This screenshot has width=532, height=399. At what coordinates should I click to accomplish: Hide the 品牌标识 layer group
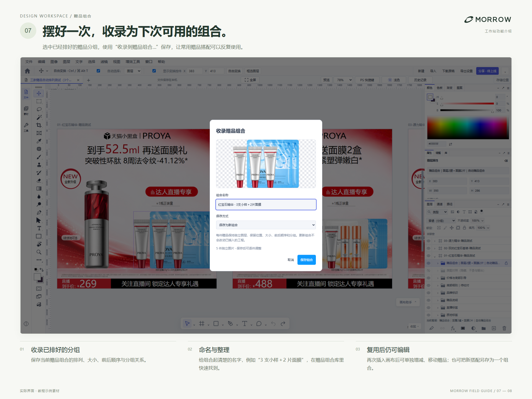coord(428,293)
